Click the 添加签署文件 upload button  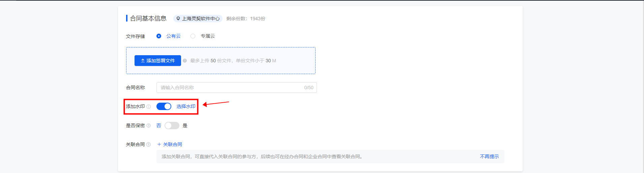[158, 61]
